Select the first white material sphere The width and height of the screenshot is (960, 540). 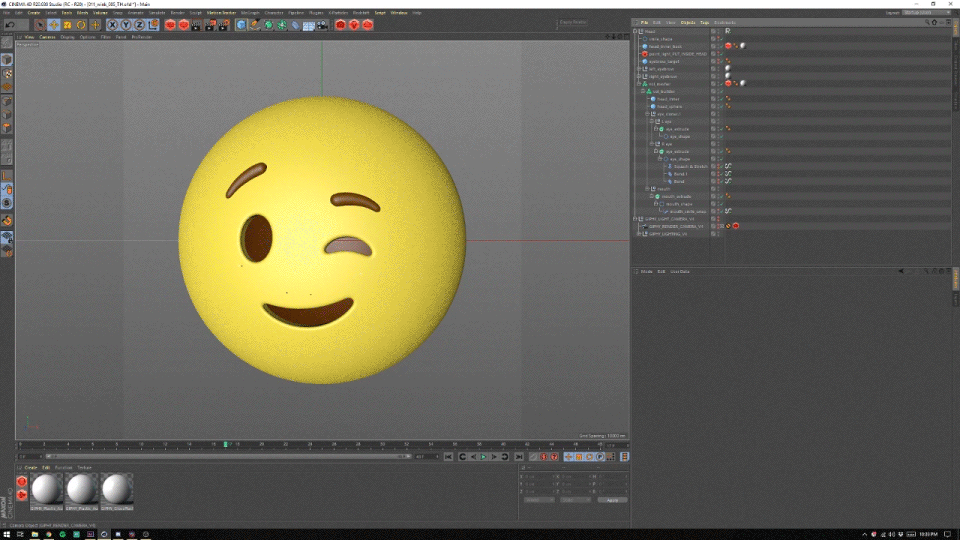click(x=47, y=489)
